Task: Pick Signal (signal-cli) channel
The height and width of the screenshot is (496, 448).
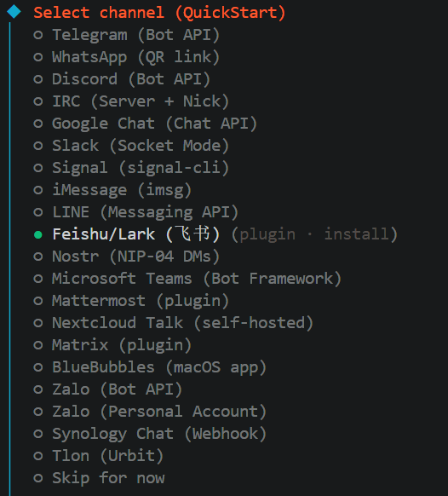Action: (131, 168)
